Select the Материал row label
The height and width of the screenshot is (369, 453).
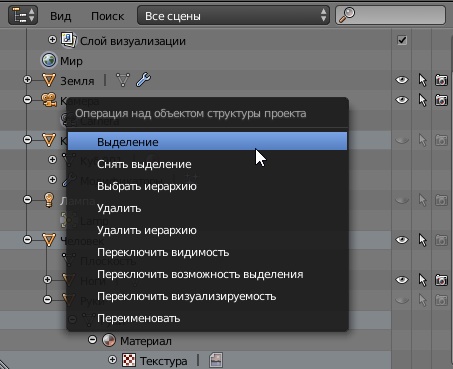pos(146,341)
